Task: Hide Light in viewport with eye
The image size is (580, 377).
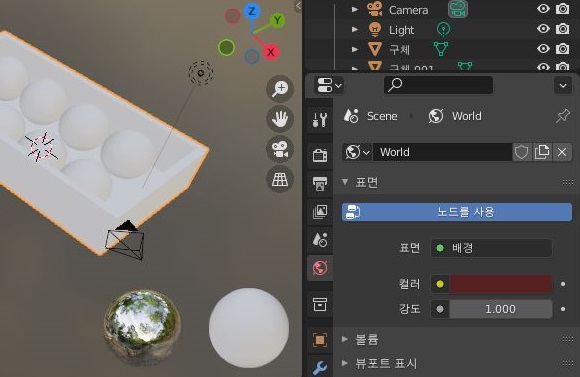Action: point(543,28)
